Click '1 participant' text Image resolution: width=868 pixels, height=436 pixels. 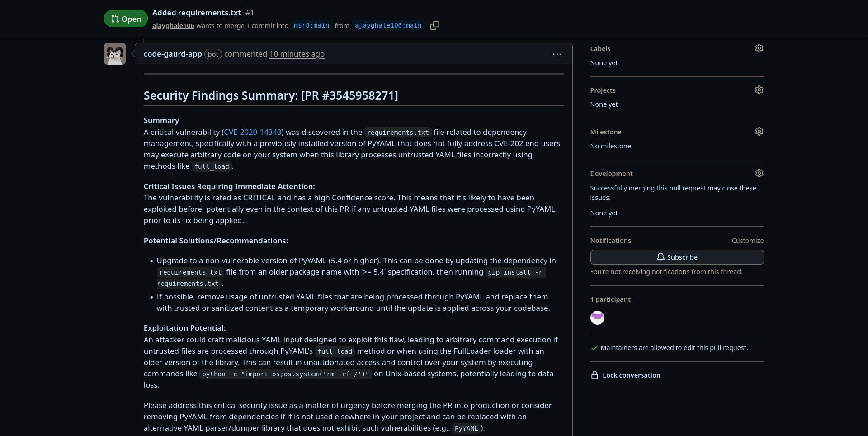(610, 299)
